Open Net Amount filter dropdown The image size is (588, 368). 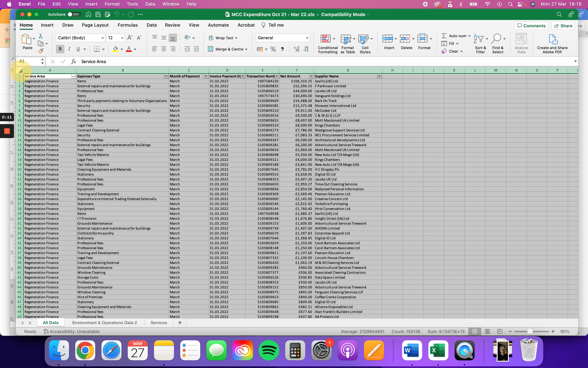[311, 76]
